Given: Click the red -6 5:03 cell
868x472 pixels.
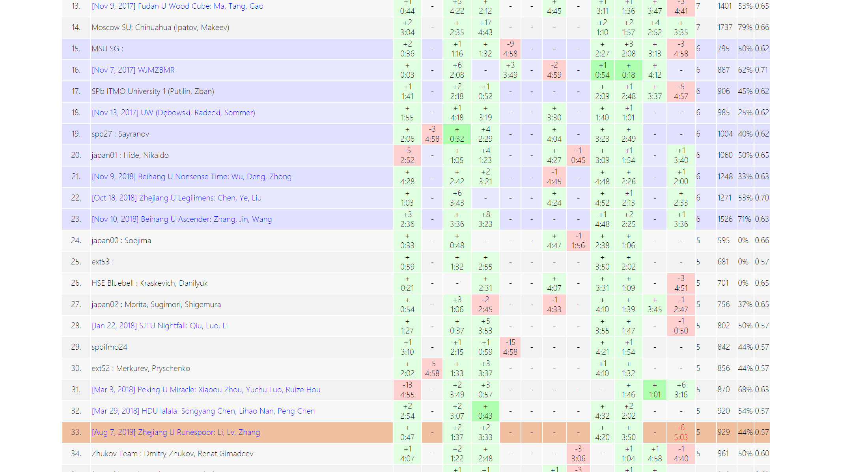Looking at the screenshot, I should click(x=681, y=433).
